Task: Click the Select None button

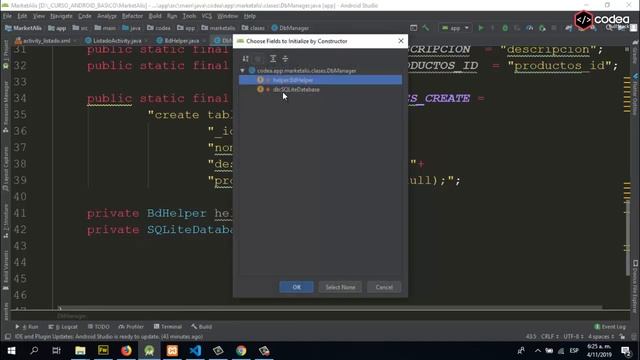Action: pos(340,287)
